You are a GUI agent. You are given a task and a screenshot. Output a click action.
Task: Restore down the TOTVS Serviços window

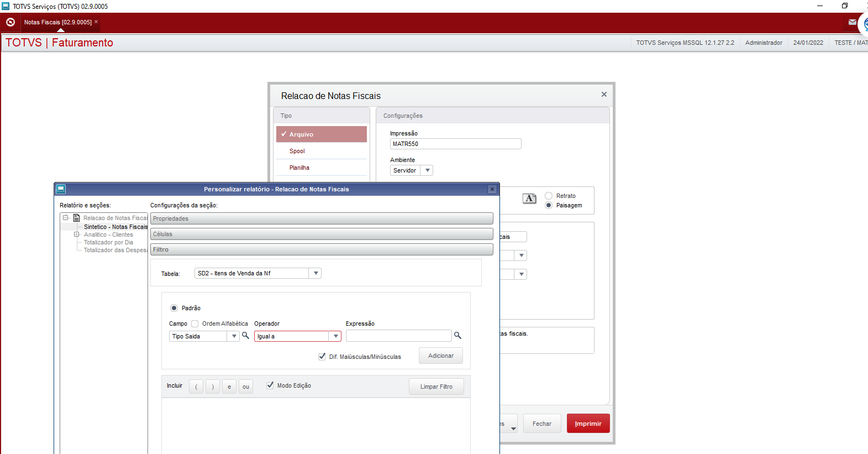(x=845, y=6)
